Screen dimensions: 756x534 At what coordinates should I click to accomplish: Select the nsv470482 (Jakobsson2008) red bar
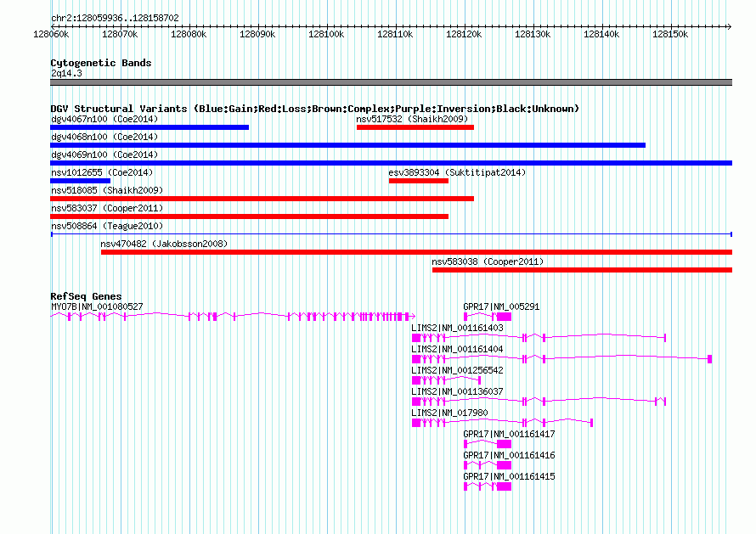pyautogui.click(x=416, y=252)
